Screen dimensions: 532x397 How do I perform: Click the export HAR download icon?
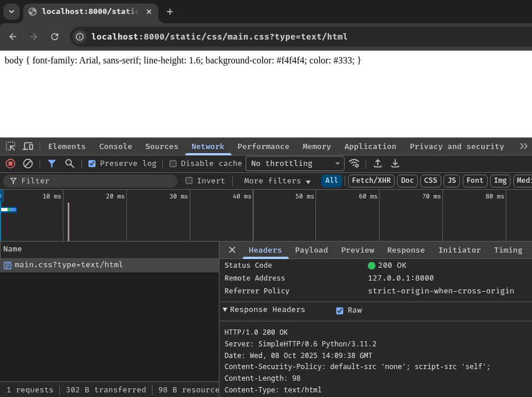(x=395, y=164)
